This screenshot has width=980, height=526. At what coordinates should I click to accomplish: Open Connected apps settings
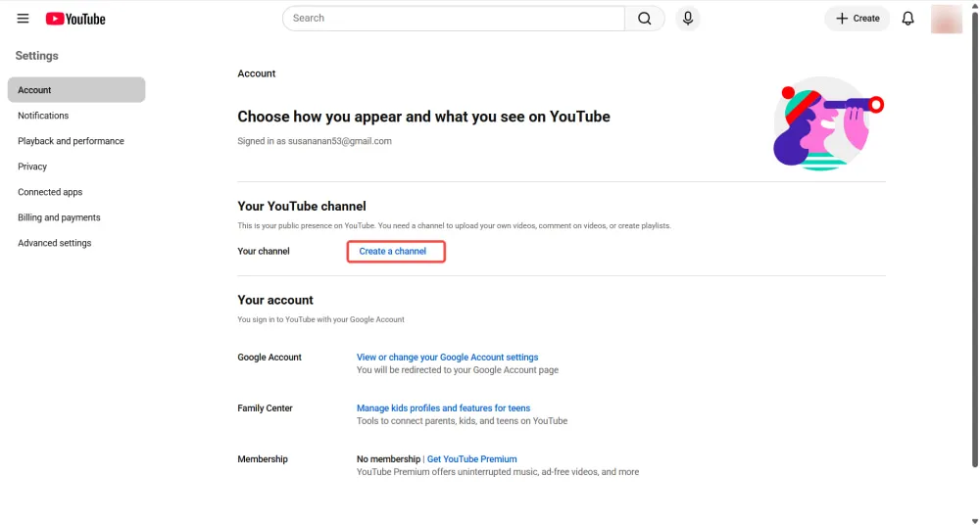50,192
